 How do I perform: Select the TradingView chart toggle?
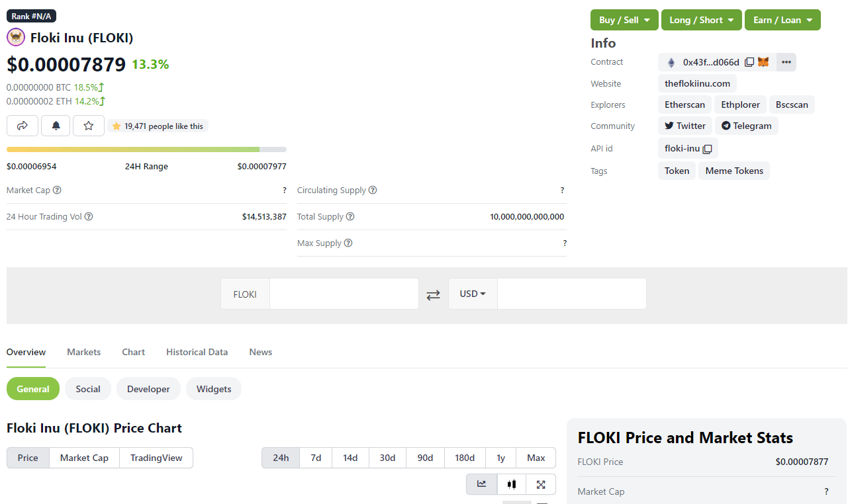[x=156, y=458]
